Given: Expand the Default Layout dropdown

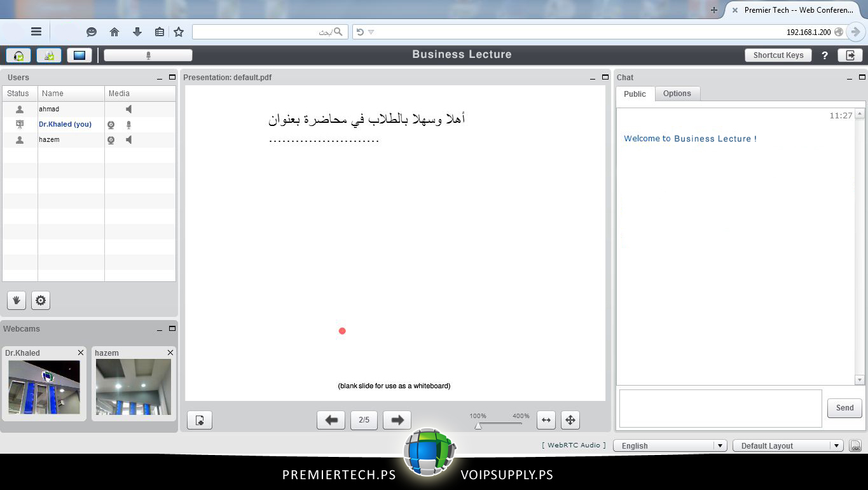Looking at the screenshot, I should pos(788,446).
